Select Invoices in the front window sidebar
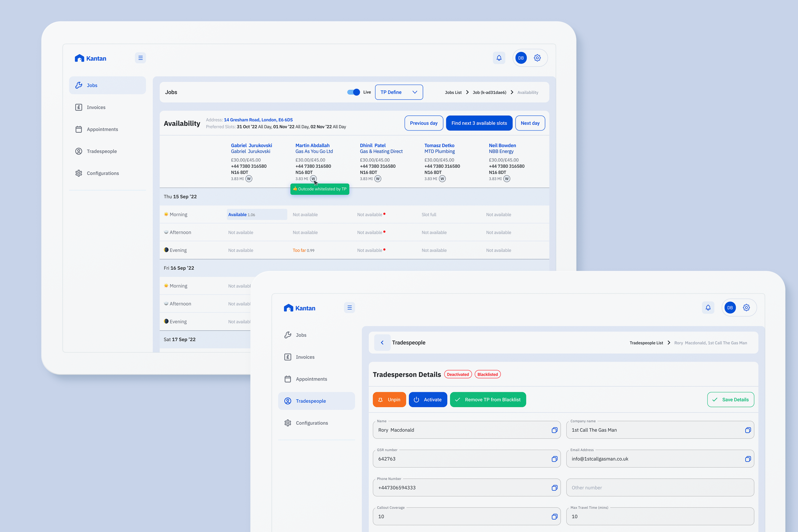 317,357
